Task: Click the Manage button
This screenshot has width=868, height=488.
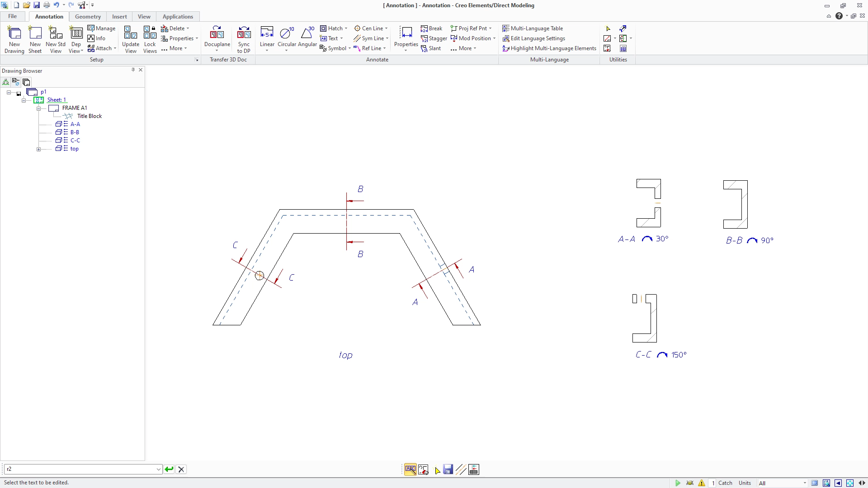Action: (101, 28)
